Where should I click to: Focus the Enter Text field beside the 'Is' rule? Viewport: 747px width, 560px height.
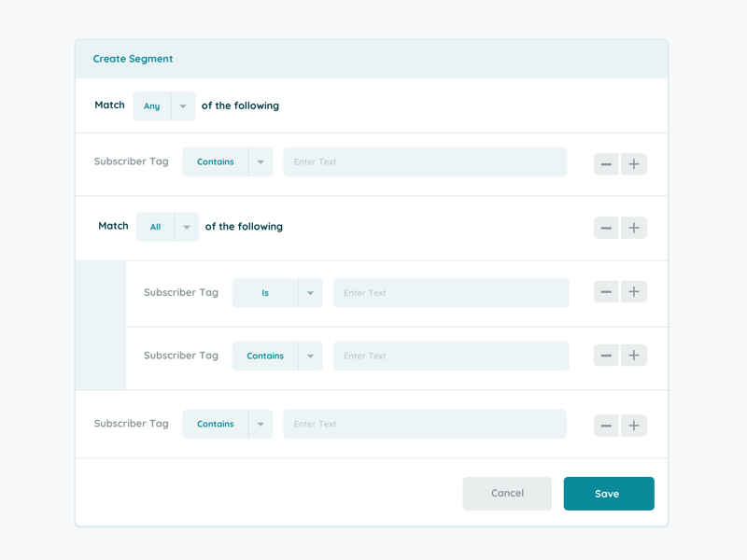pos(451,292)
